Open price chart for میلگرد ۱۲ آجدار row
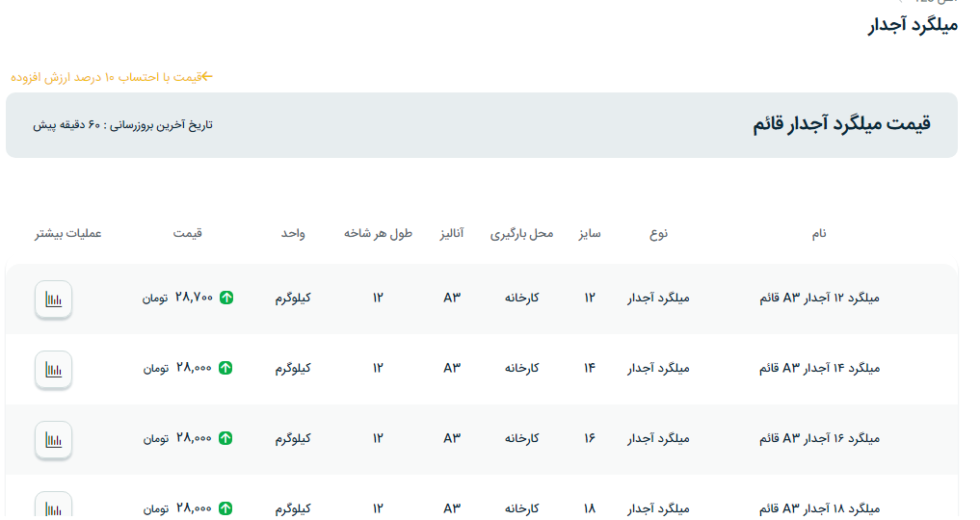The height and width of the screenshot is (520, 980). [x=53, y=299]
